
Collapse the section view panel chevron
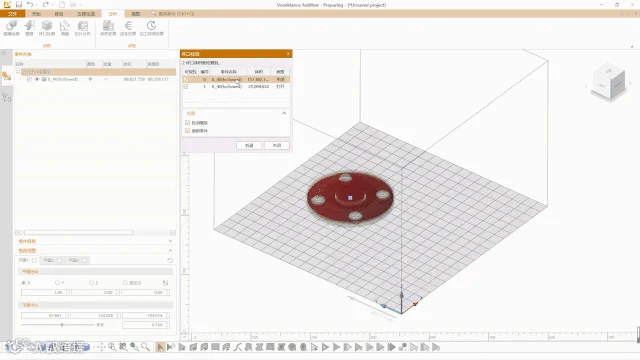coord(170,250)
